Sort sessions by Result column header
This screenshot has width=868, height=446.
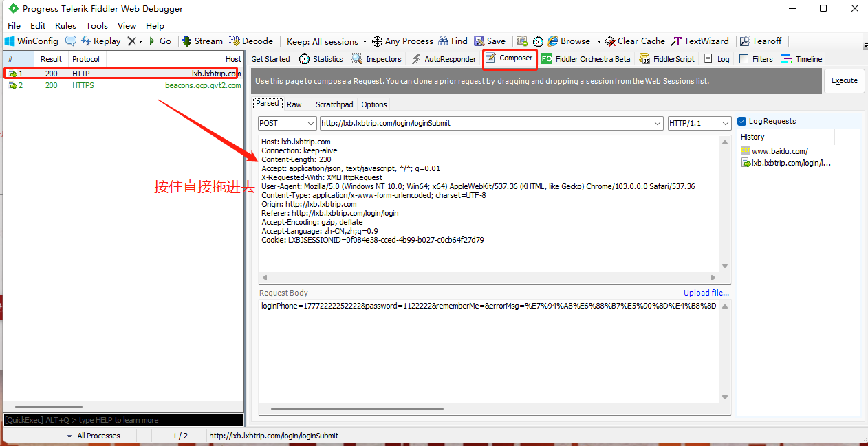[x=52, y=59]
